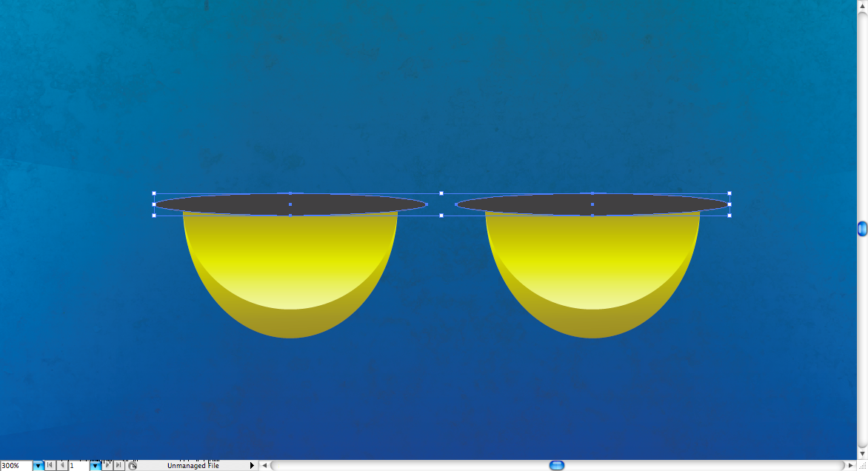This screenshot has width=868, height=471.
Task: Expand the artboard navigation dropdown
Action: tap(95, 466)
